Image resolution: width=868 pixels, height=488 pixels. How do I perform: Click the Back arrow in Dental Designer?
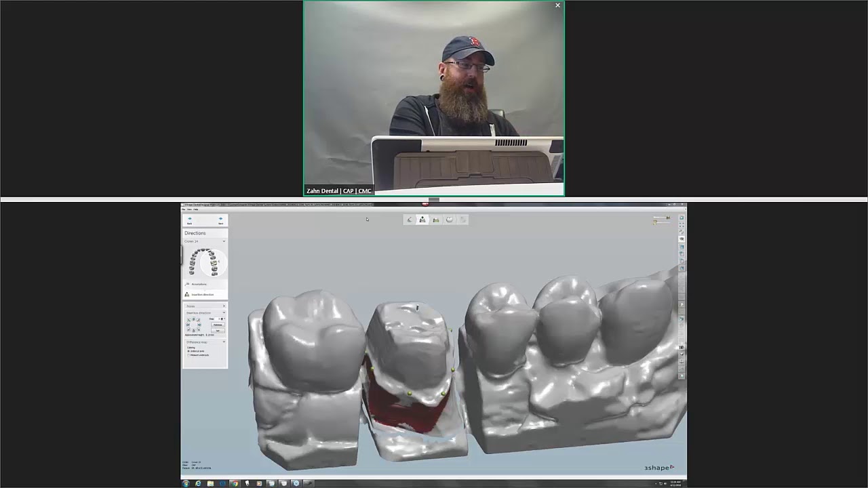pos(189,220)
